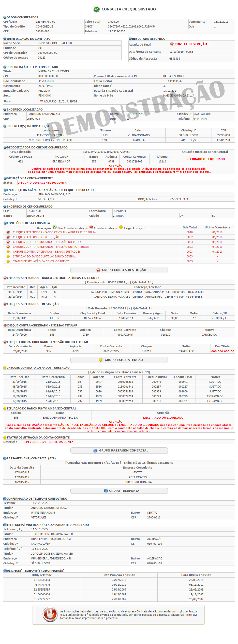Click red icon in EMISSÃO DO TITULAR contents row
Screen dimensions: 238x644
(x=8, y=242)
